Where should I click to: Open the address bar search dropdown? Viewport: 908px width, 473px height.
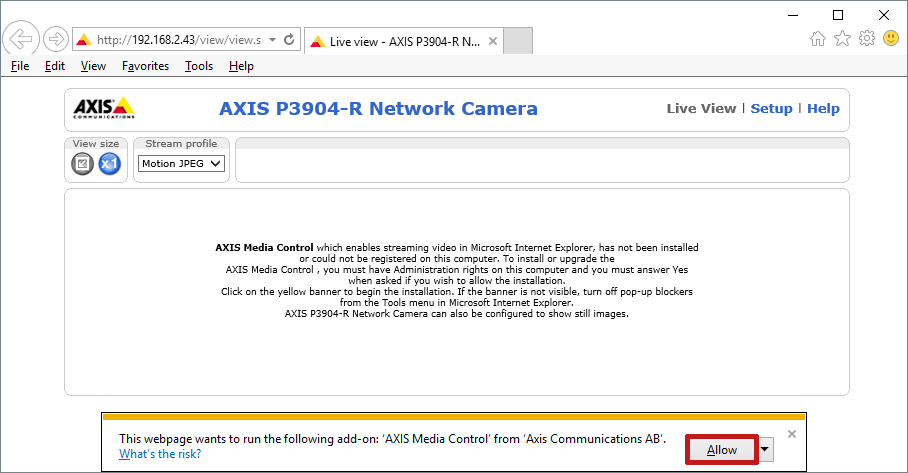click(272, 40)
